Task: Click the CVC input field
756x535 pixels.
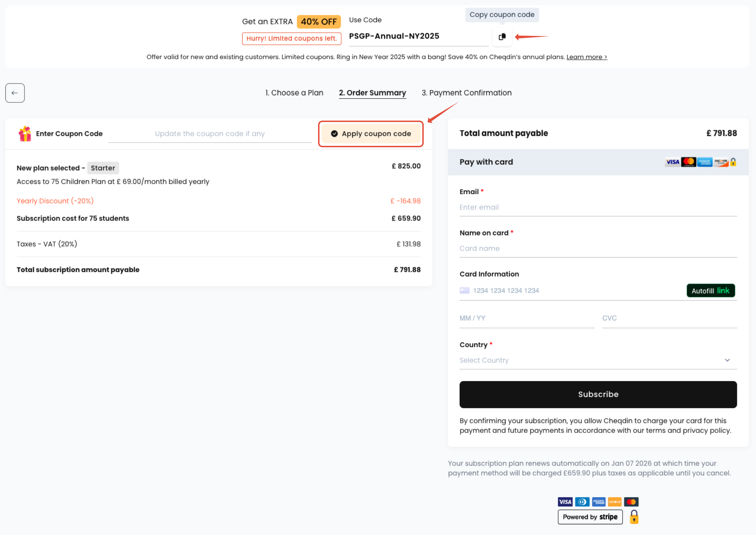Action: coord(669,318)
